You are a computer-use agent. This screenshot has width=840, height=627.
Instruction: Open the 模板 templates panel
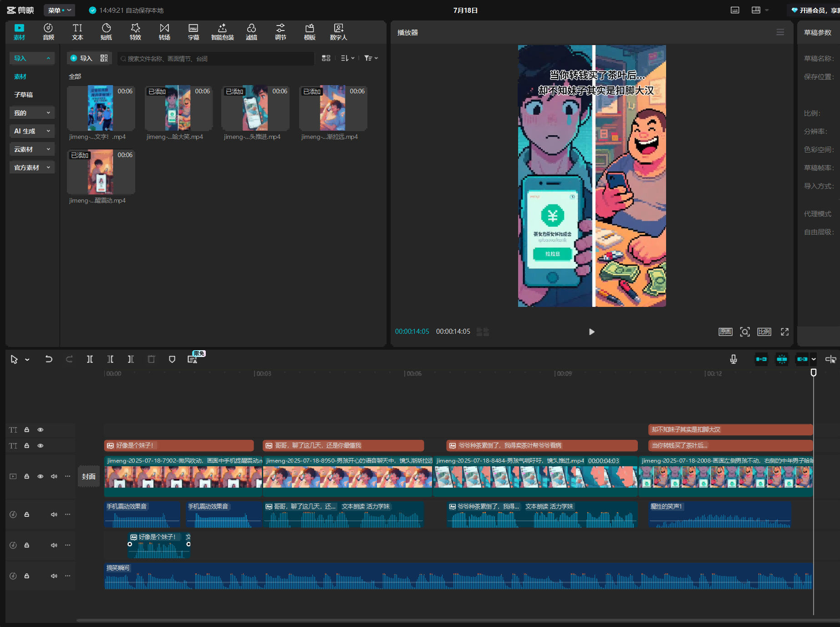(310, 32)
